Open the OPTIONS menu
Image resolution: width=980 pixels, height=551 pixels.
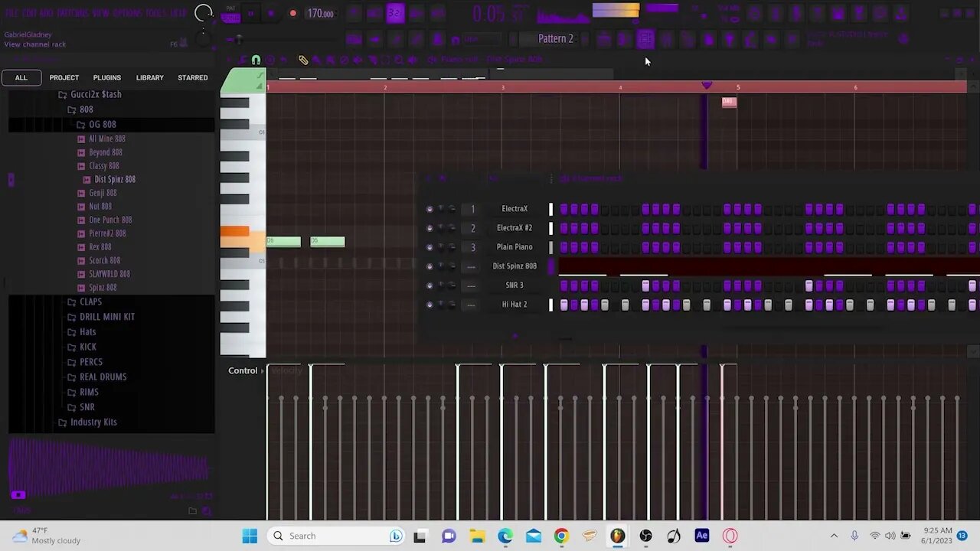[128, 13]
